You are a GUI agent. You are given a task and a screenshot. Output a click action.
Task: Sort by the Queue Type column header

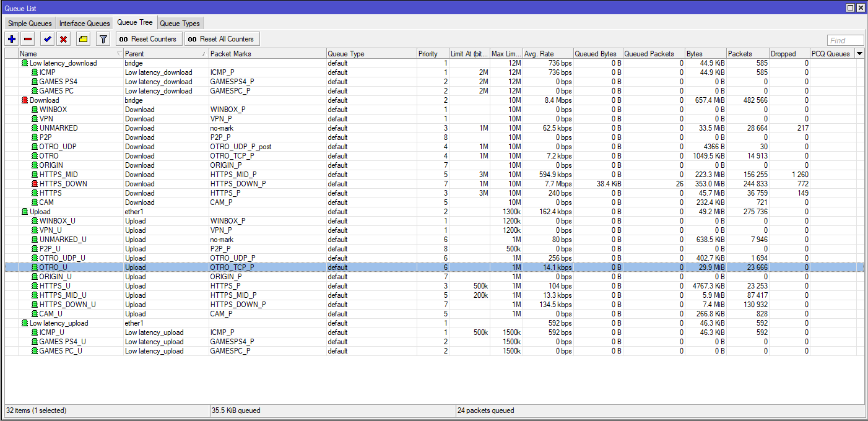click(371, 54)
